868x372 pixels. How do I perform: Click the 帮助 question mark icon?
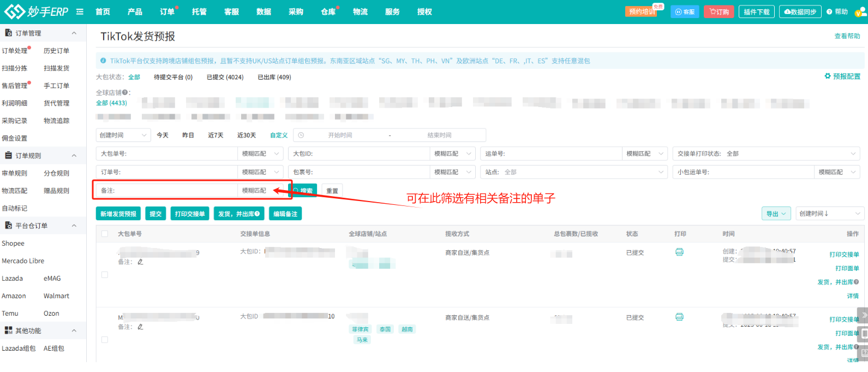coord(829,11)
